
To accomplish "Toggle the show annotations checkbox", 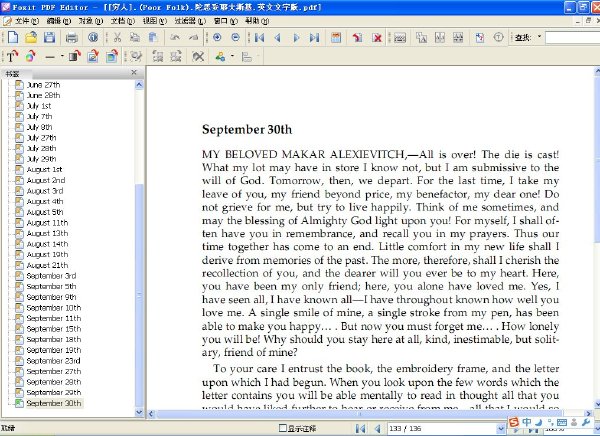I will point(282,428).
